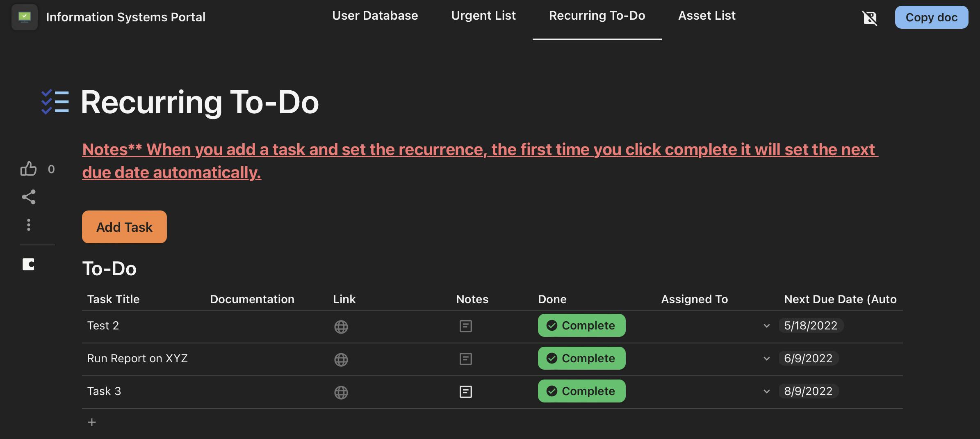Image resolution: width=980 pixels, height=439 pixels.
Task: Open notes icon for Test 2
Action: coord(466,326)
